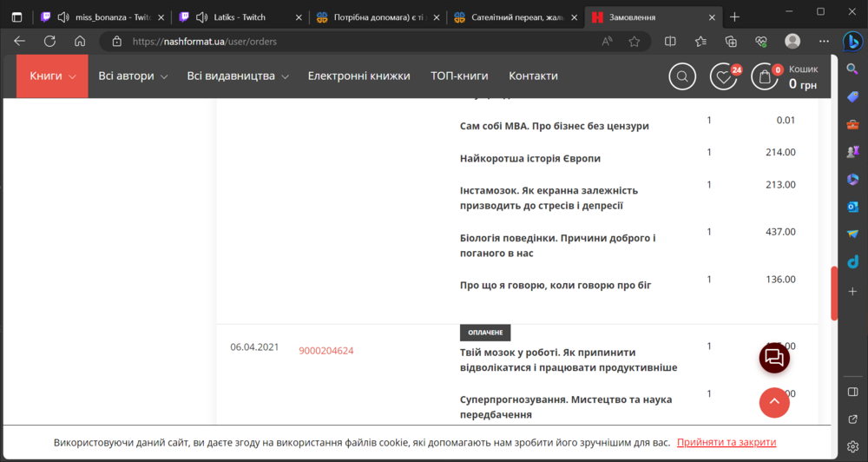Open sidebar Outlook icon
Viewport: 868px width, 462px height.
pos(852,207)
